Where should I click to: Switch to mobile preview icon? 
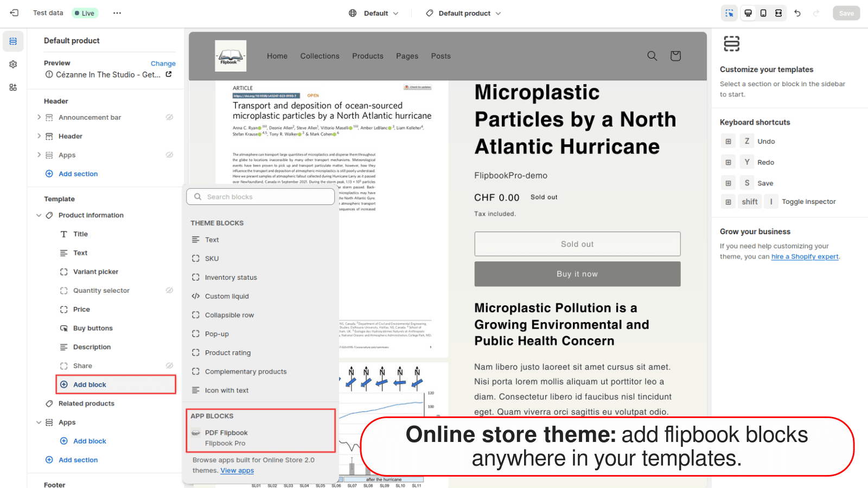tap(763, 13)
